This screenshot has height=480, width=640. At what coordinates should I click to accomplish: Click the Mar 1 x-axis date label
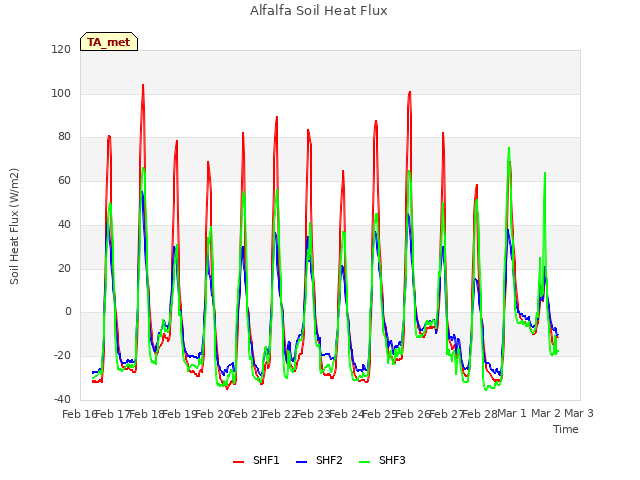coord(512,413)
